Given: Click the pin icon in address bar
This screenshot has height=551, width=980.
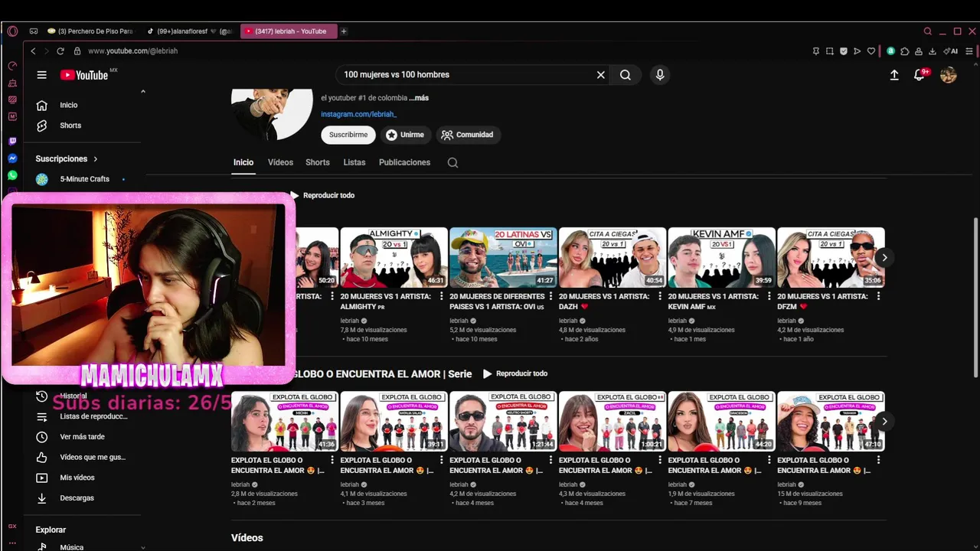Looking at the screenshot, I should click(x=815, y=51).
